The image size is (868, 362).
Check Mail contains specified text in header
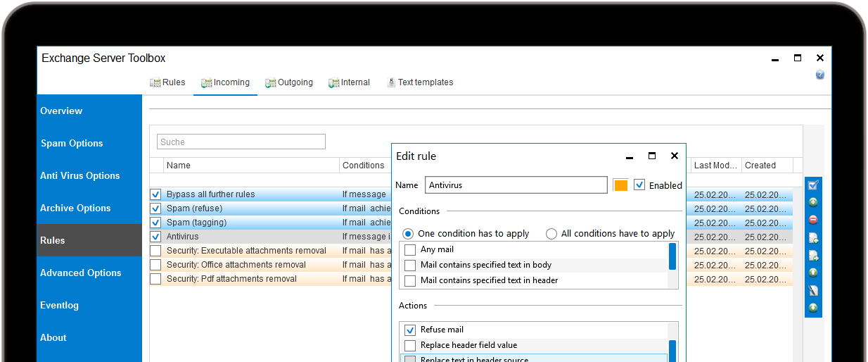point(410,281)
